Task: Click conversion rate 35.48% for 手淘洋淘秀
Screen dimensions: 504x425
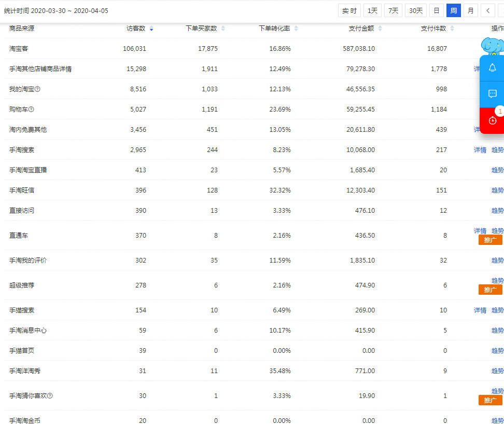Action: [x=280, y=371]
